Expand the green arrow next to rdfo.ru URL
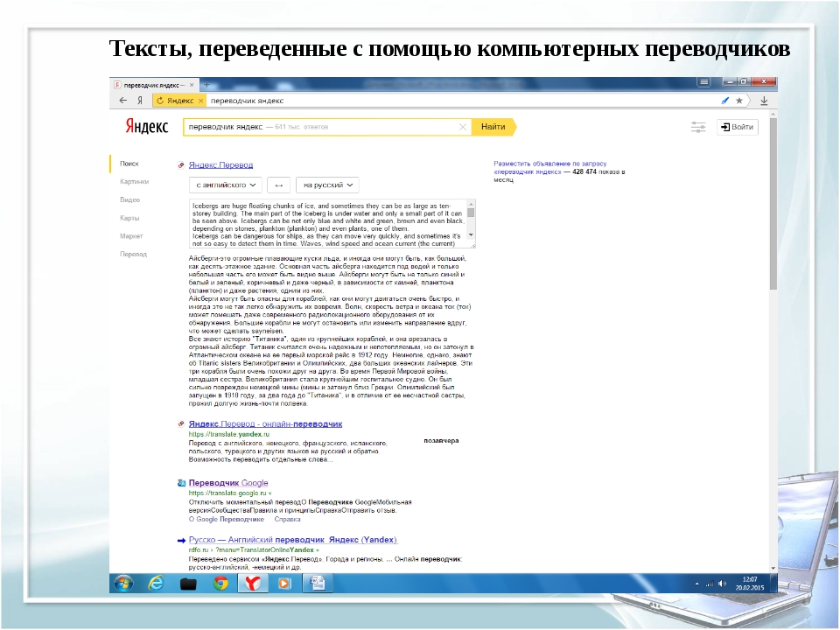Image resolution: width=840 pixels, height=630 pixels. point(318,550)
